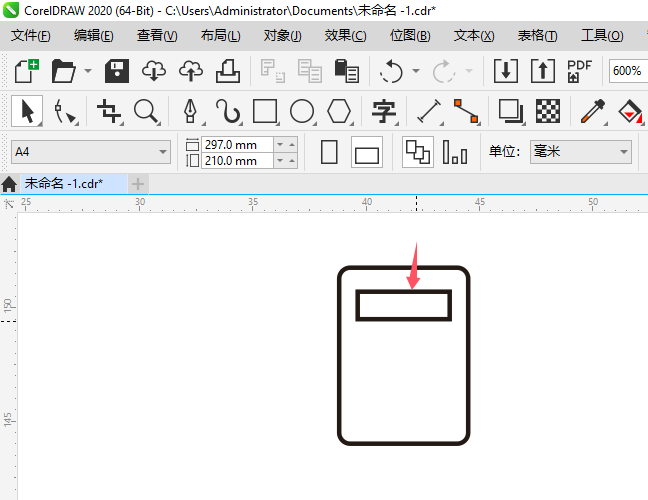The width and height of the screenshot is (648, 500).
Task: Open the 文件(F) menu
Action: coord(31,36)
